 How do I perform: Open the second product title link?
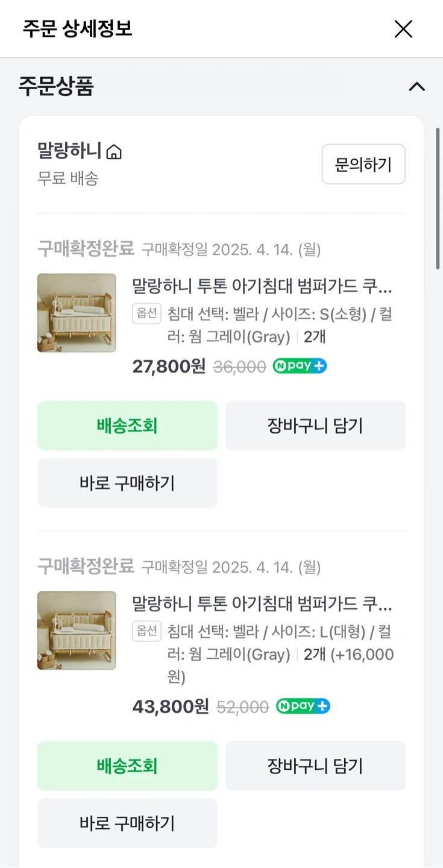(x=262, y=603)
